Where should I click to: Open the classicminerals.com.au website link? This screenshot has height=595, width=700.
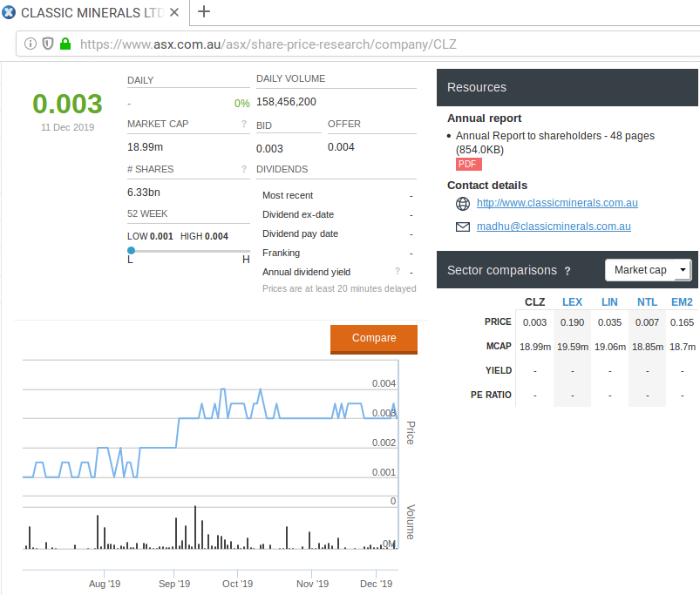click(x=557, y=203)
